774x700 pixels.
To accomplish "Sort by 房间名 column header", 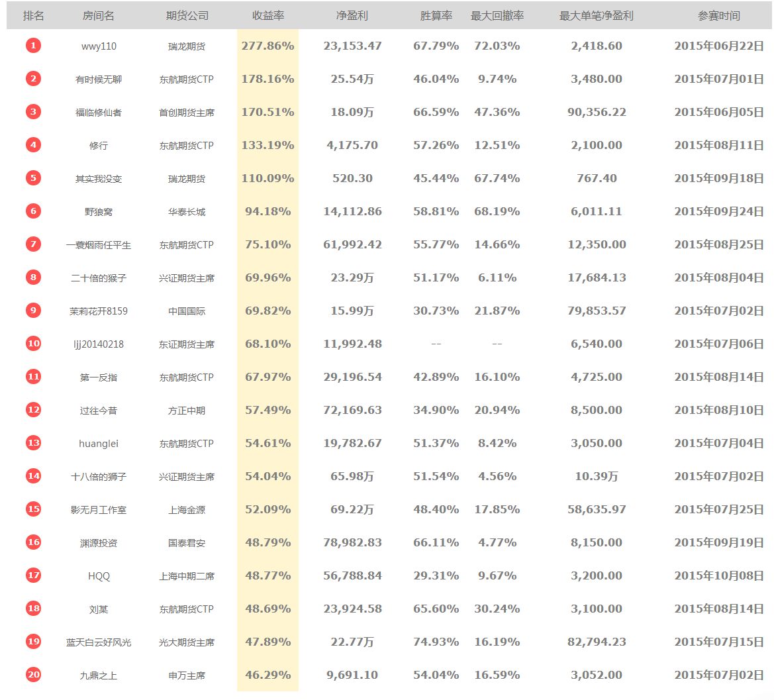I will click(98, 16).
